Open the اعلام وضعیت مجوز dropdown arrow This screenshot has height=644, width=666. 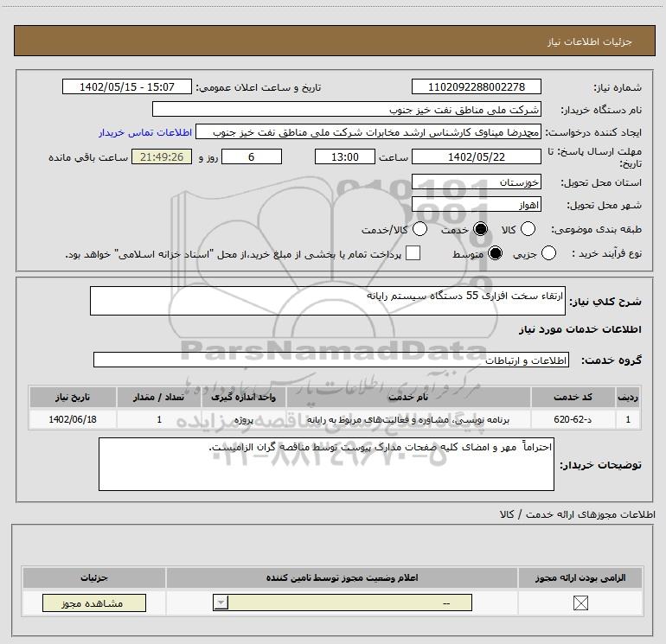pos(221,603)
